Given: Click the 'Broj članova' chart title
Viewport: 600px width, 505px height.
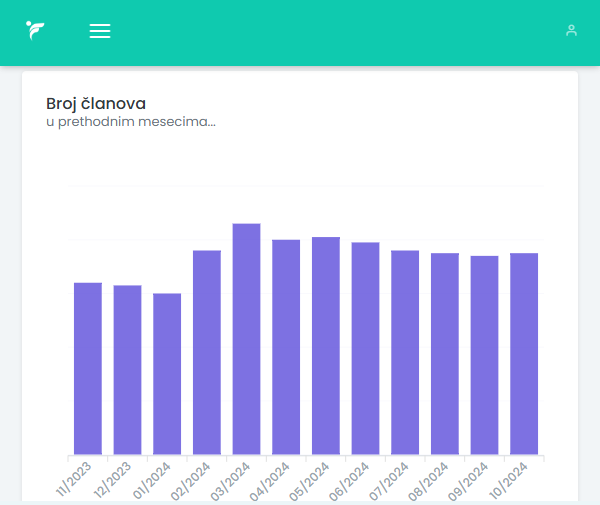Looking at the screenshot, I should tap(96, 104).
